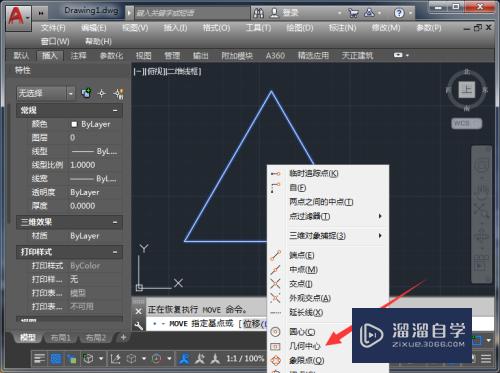Screen dimensions: 500x373
Task: Toggle the circular object snap status icon
Action: [156, 359]
